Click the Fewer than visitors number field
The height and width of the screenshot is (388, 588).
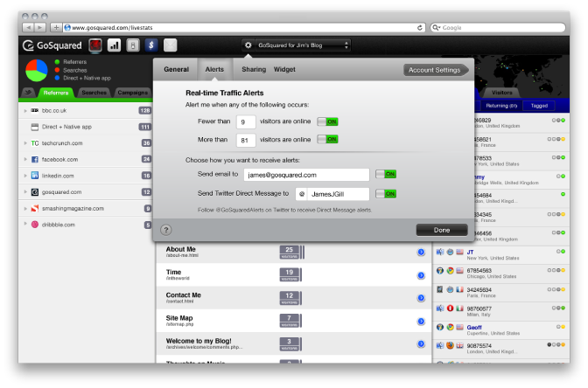tap(246, 121)
